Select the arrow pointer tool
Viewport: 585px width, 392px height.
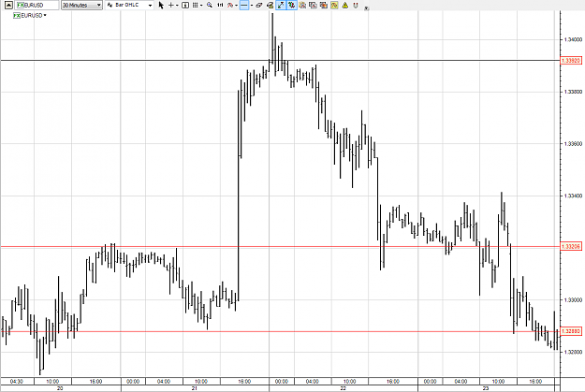tap(161, 6)
